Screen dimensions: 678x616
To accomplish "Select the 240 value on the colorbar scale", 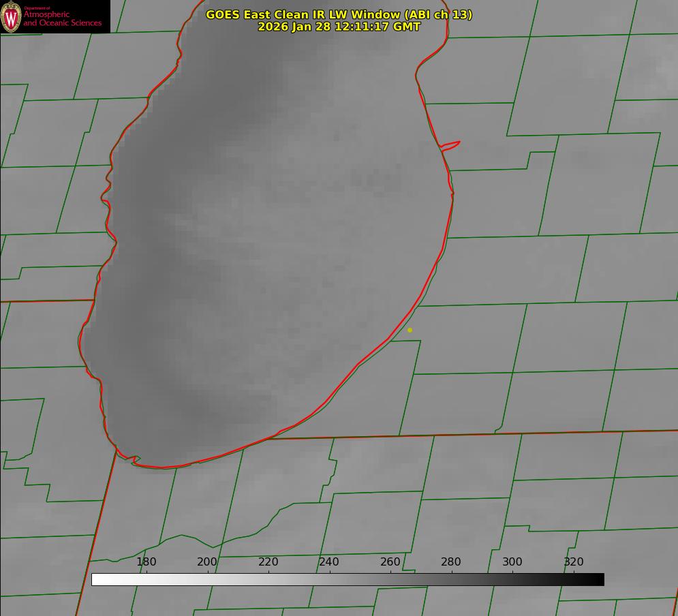I will pos(329,562).
